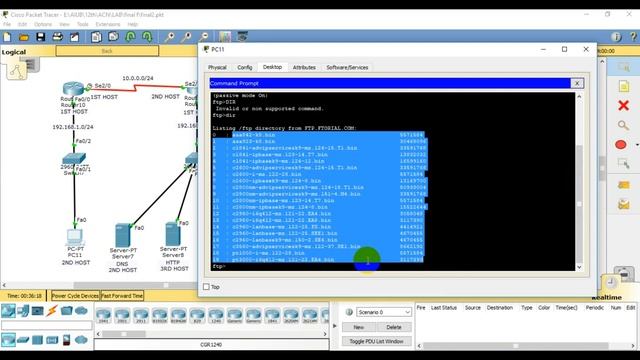Screen dimensions: 640x360
Task: Close the Command Prompt panel
Action: (577, 83)
